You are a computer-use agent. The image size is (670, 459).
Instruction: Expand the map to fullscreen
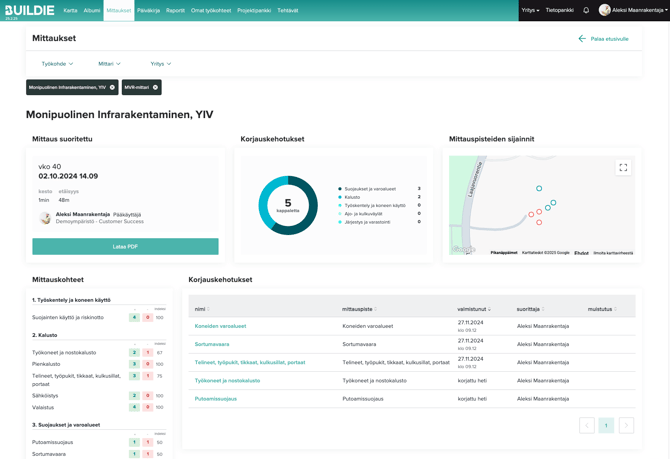click(623, 168)
